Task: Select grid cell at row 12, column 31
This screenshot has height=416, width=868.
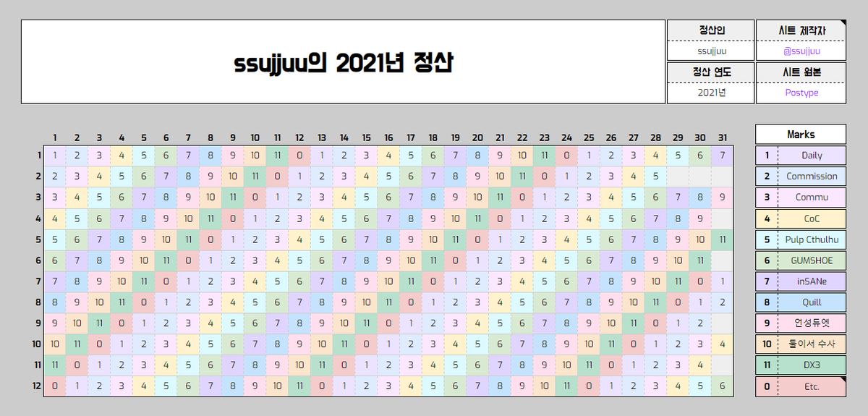Action: [722, 386]
